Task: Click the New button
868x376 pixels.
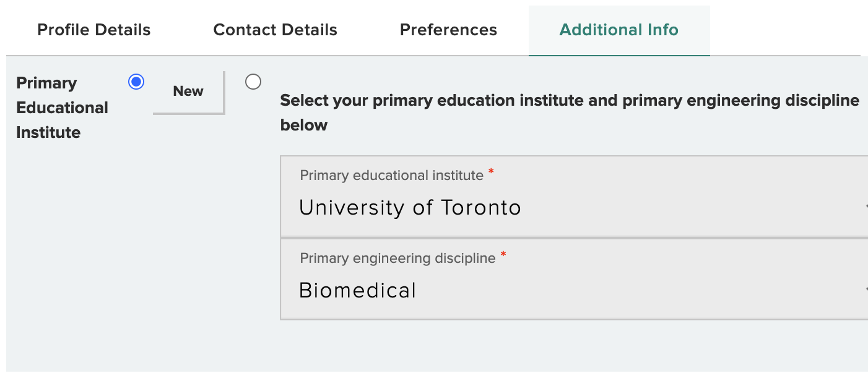Action: point(188,92)
